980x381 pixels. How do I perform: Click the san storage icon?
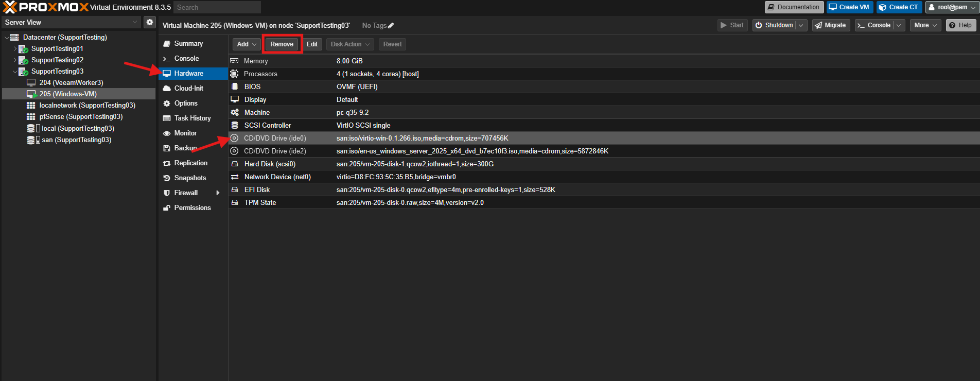[33, 140]
